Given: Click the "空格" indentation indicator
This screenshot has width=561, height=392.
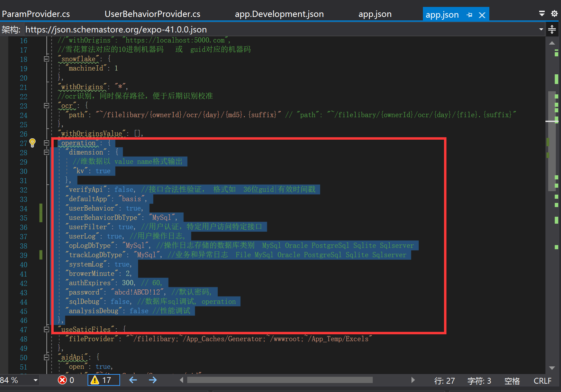Looking at the screenshot, I should click(x=512, y=381).
